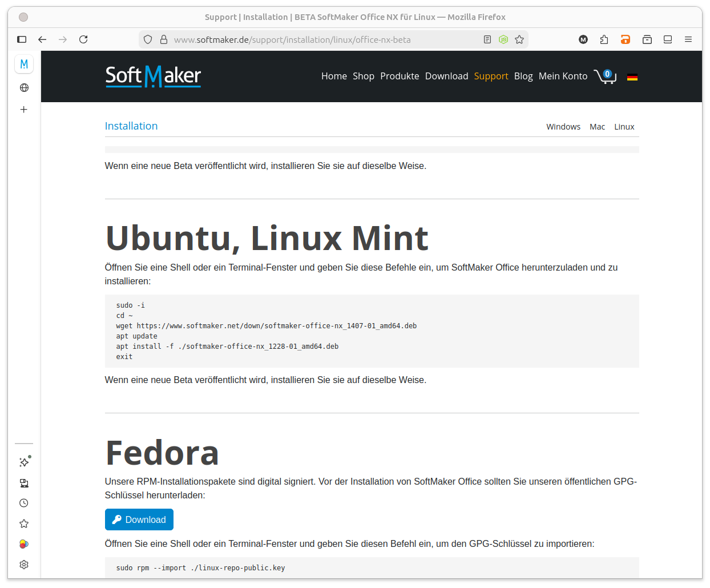Click the 'apt update' command line
710x588 pixels.
pyautogui.click(x=137, y=336)
